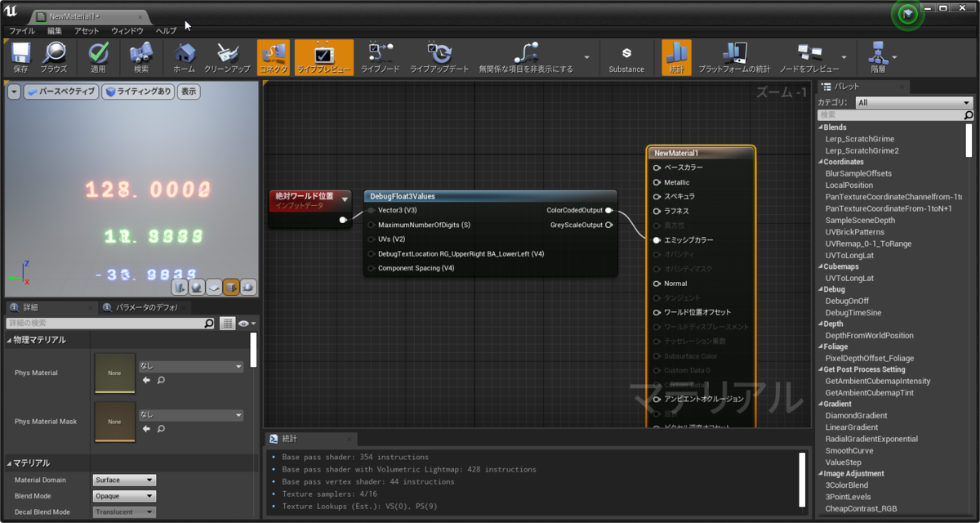
Task: Preview the material on a cube
Action: (x=231, y=287)
